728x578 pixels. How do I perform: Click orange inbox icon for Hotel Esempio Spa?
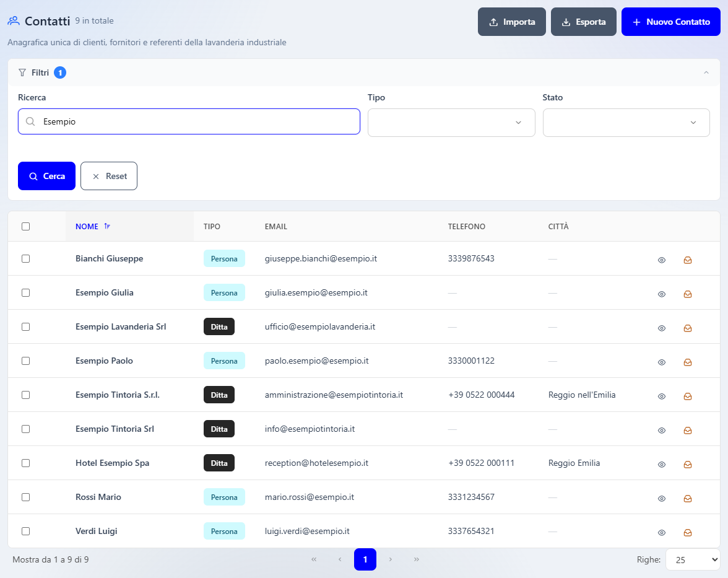tap(688, 465)
